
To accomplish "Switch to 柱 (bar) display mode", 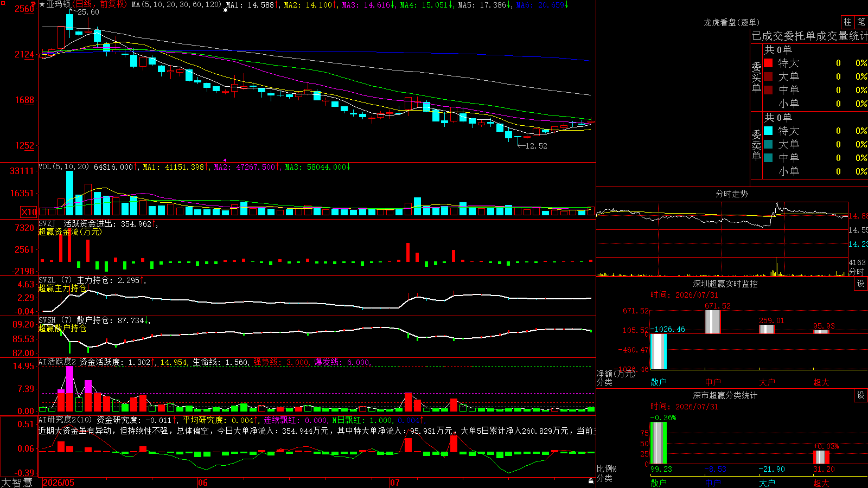I will [847, 22].
